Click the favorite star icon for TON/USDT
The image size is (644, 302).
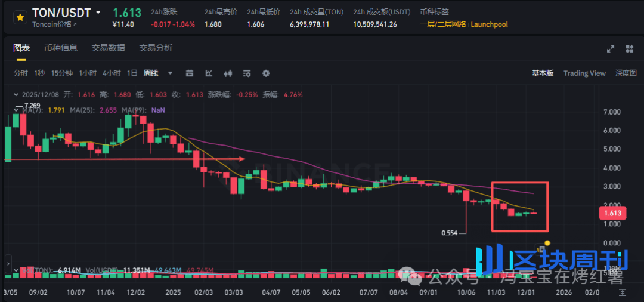(x=19, y=18)
